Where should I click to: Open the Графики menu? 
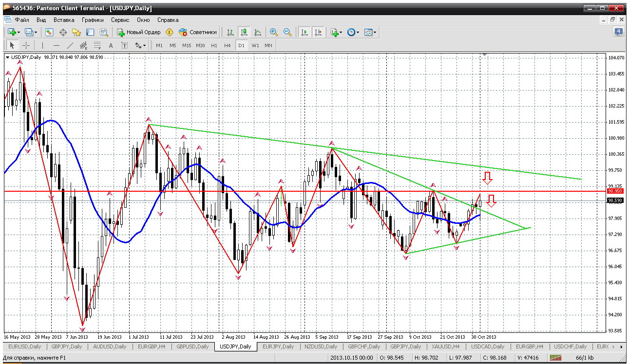coord(93,20)
